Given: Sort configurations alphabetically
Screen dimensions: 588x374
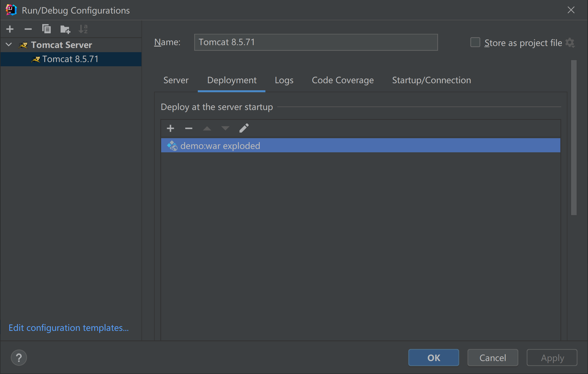Looking at the screenshot, I should point(83,29).
